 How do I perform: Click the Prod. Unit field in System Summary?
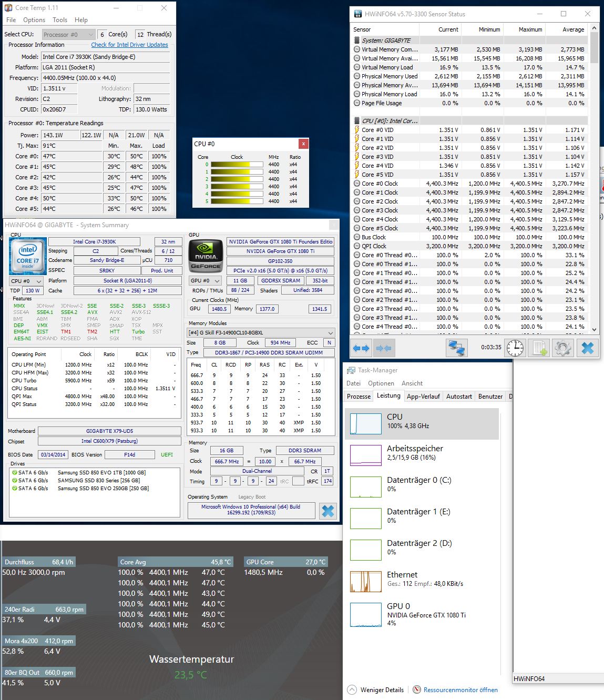click(162, 271)
